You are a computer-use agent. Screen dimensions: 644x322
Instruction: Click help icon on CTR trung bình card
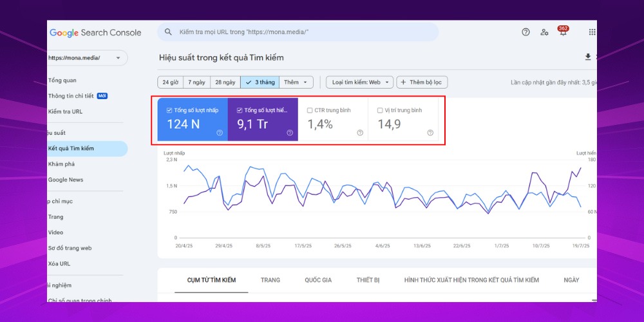[360, 133]
